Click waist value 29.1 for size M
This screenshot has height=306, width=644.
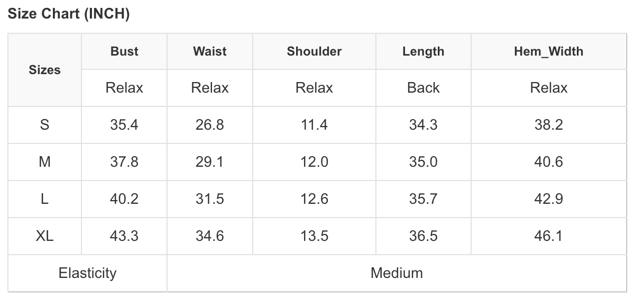pyautogui.click(x=209, y=162)
